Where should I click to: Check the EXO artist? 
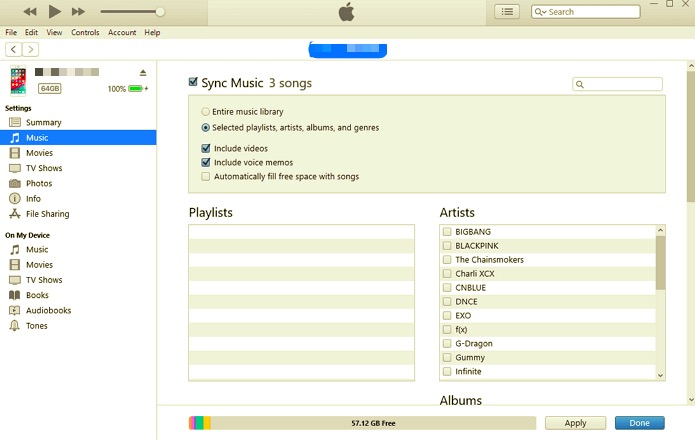pos(447,315)
